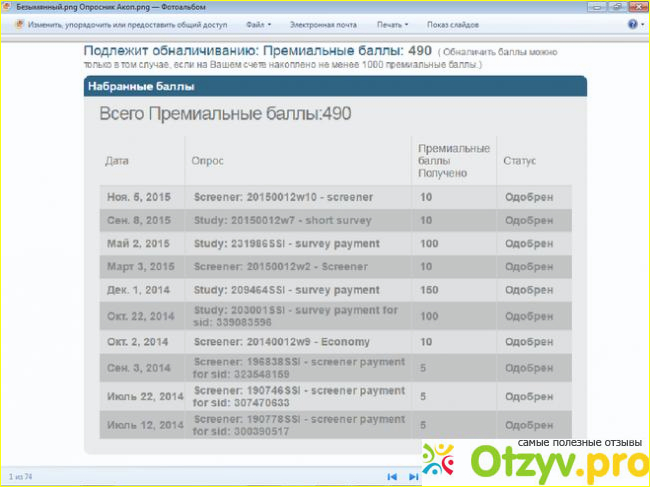Click the edit, organize or share icon

[20, 24]
